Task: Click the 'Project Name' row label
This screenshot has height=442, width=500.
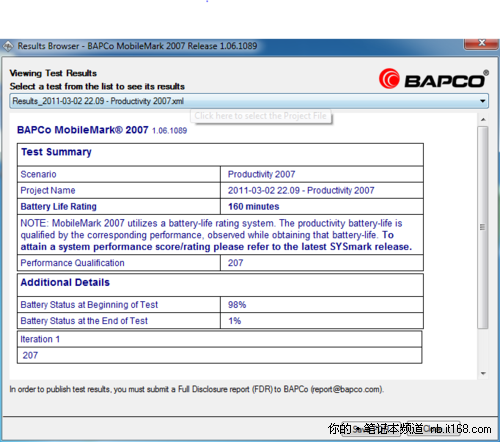Action: 48,190
